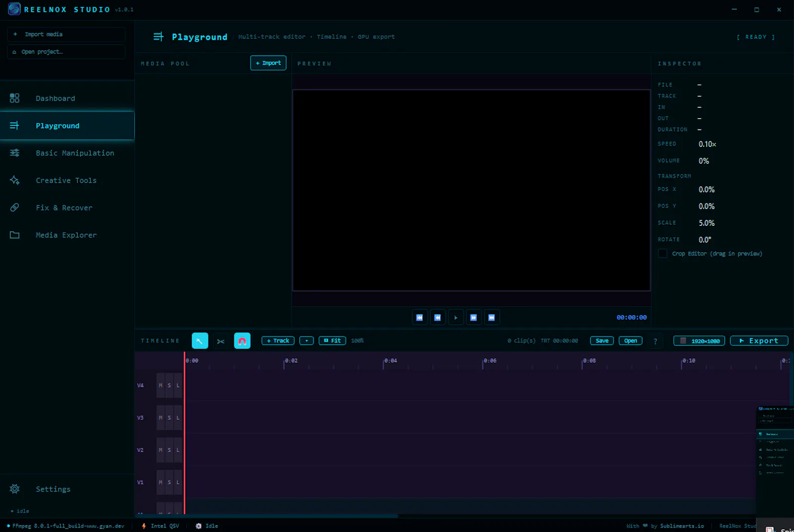Step back one frame in preview
The image size is (794, 532).
tap(437, 318)
